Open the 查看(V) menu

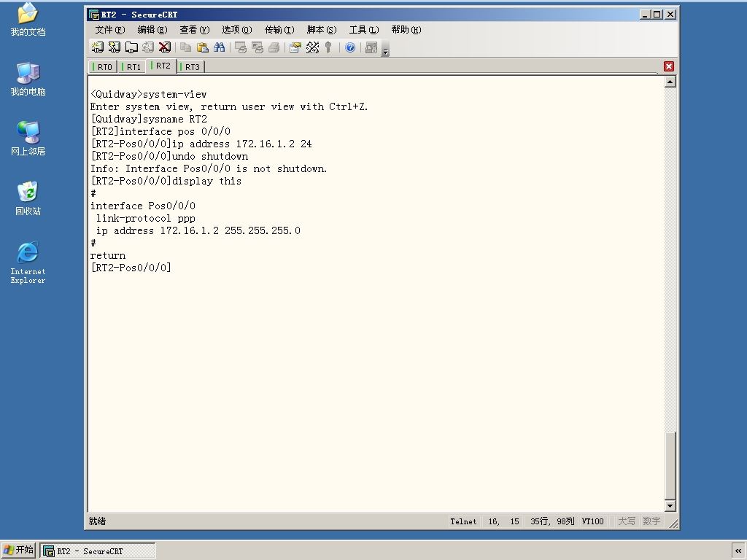[194, 30]
